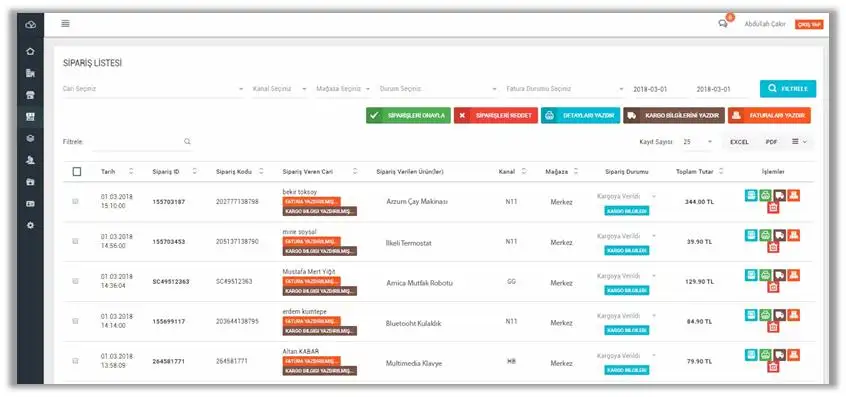846x397 pixels.
Task: Open the chat notifications icon
Action: (723, 24)
